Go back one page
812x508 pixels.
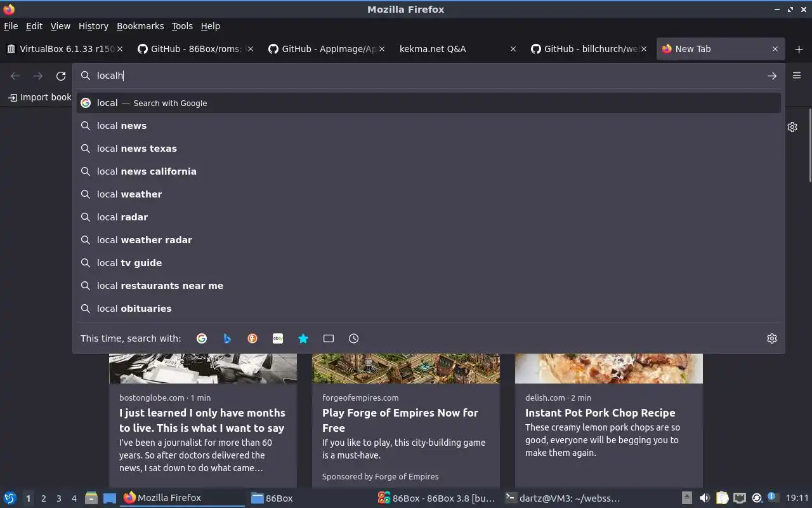click(x=15, y=76)
